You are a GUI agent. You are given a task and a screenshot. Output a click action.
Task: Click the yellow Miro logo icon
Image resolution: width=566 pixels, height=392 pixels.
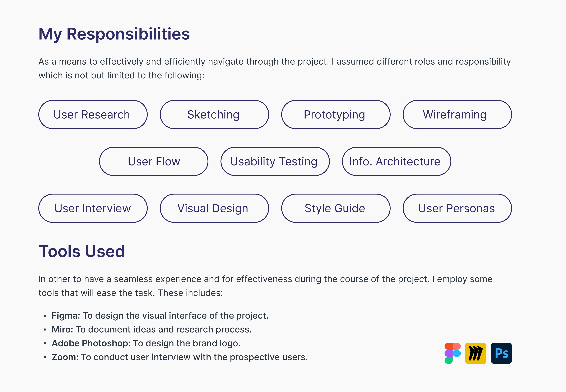click(x=476, y=353)
